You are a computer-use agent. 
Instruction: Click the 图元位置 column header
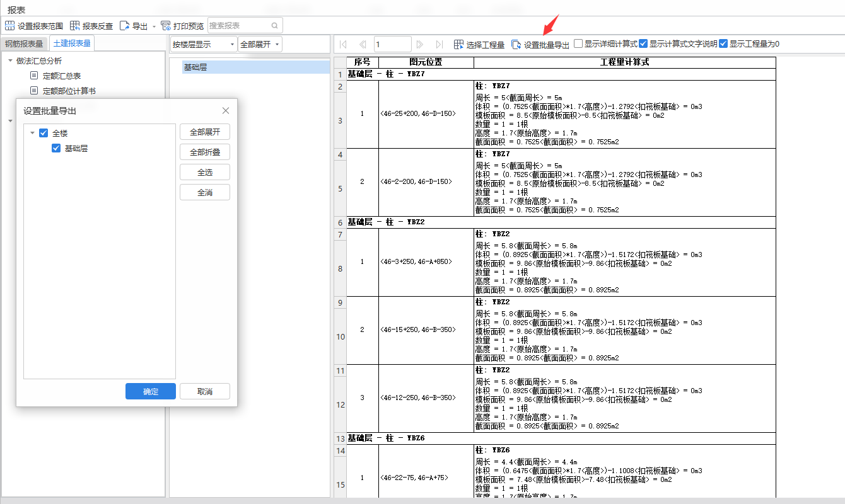pos(426,62)
